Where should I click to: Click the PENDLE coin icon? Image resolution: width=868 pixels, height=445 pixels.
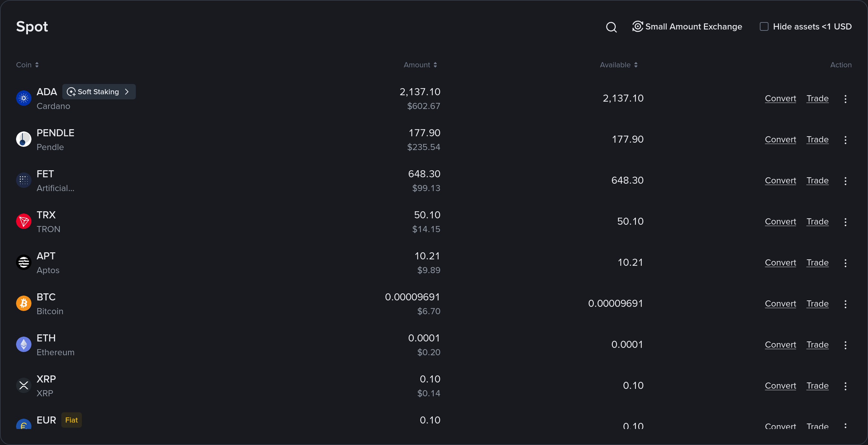pos(23,139)
